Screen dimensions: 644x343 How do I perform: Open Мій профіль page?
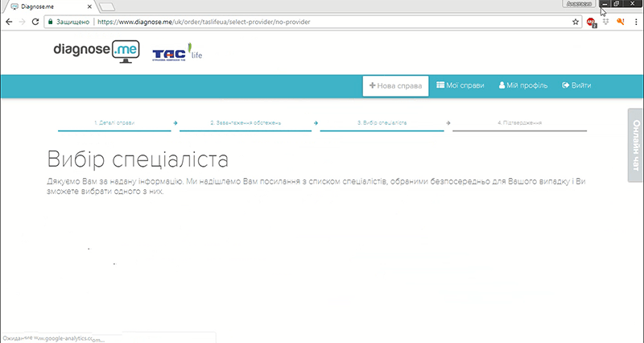coord(523,85)
